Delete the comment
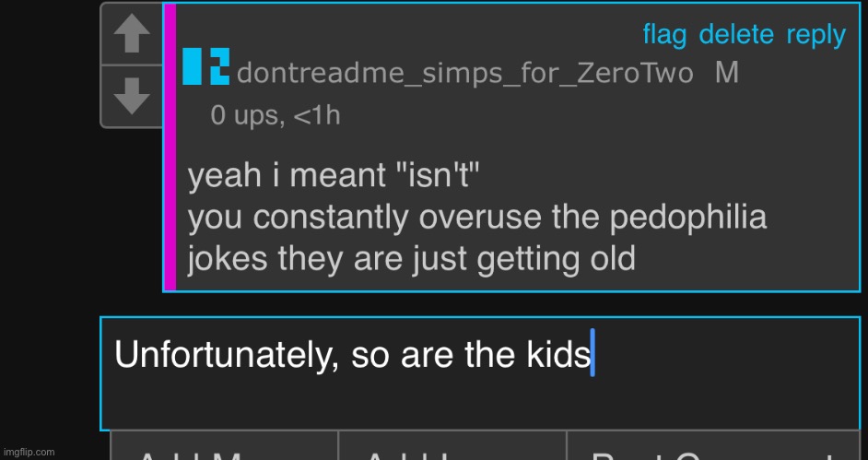Image resolution: width=868 pixels, height=460 pixels. [x=736, y=35]
